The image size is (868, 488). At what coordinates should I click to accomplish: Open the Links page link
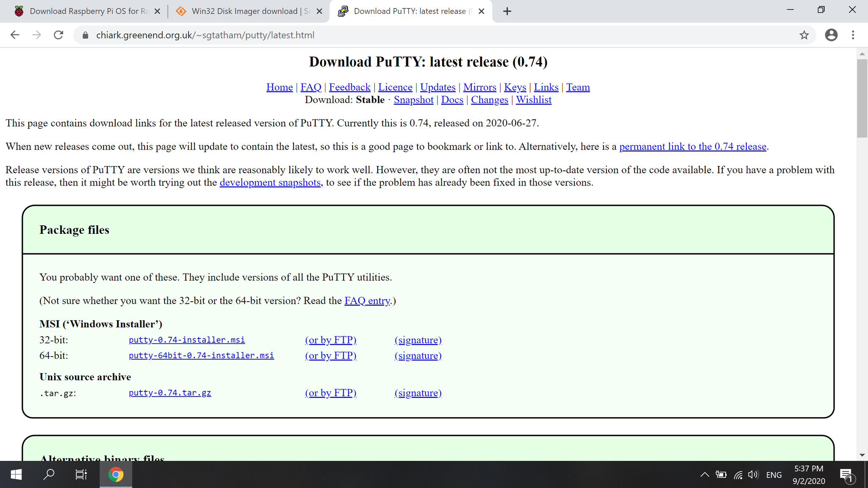tap(546, 87)
